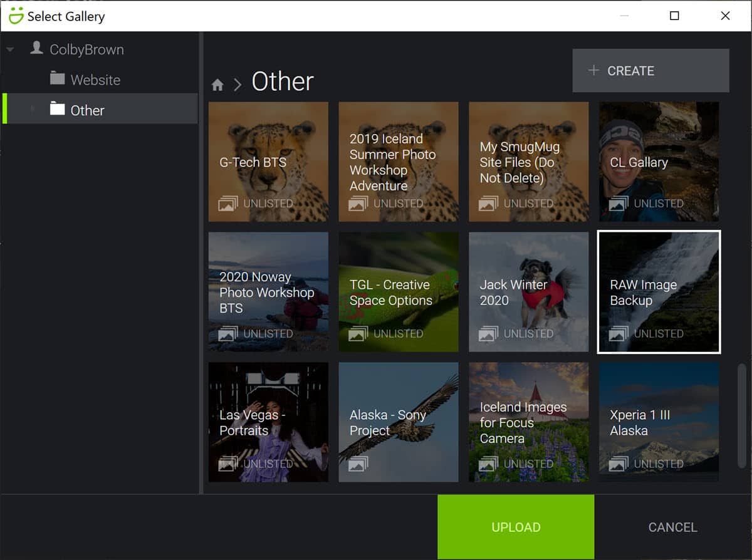Click the CANCEL button

[x=672, y=527]
